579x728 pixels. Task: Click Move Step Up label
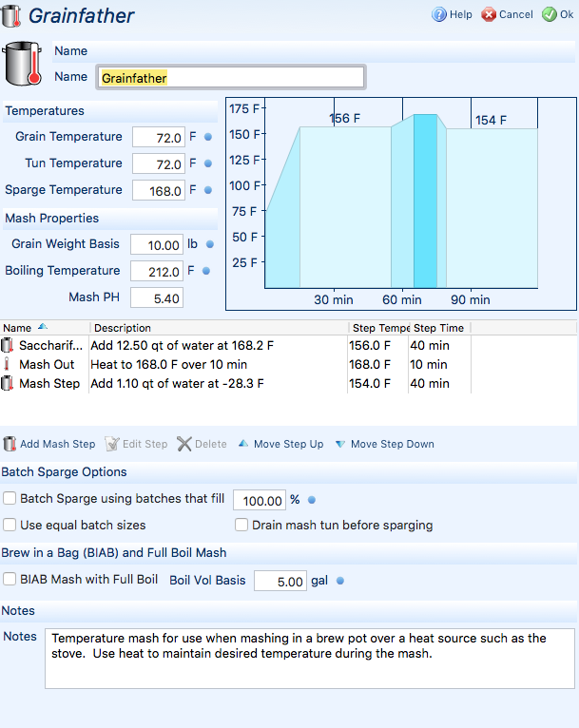pos(288,445)
